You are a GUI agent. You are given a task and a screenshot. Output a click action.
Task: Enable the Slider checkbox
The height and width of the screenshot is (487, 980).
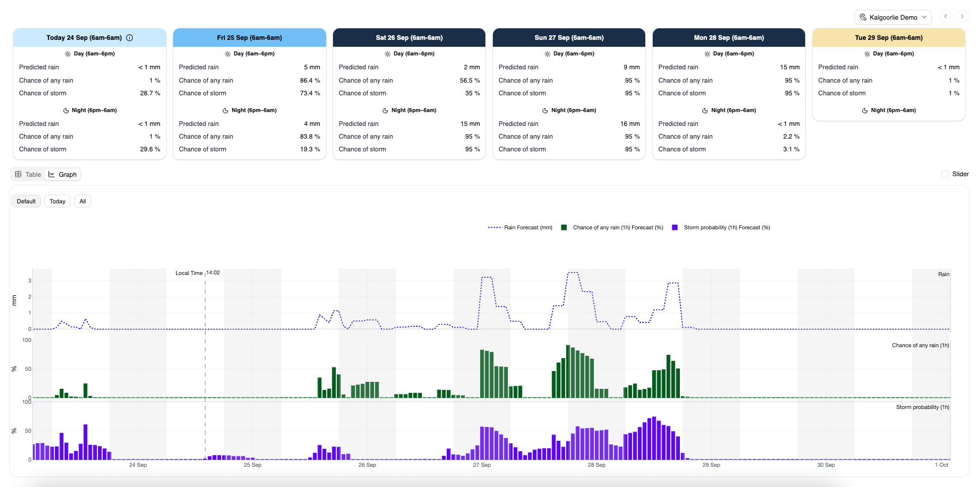click(945, 174)
